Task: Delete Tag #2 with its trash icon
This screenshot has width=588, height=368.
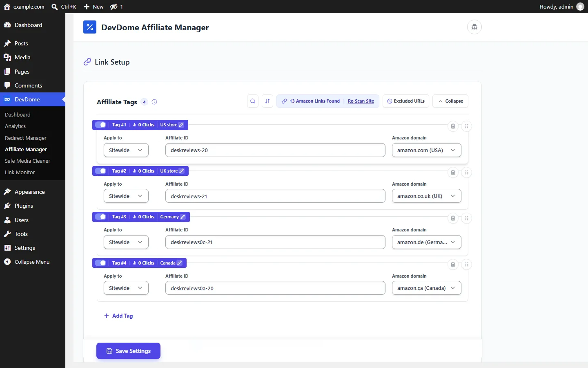Action: (x=453, y=173)
